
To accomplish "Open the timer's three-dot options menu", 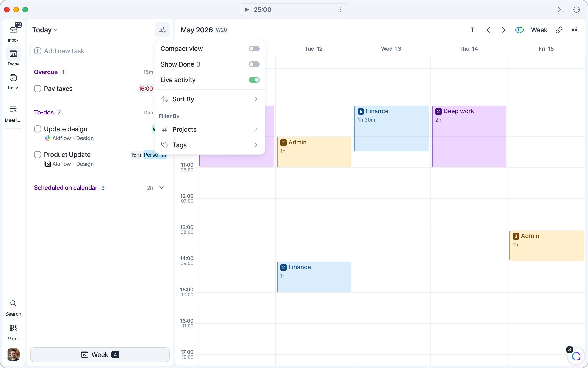I will (x=341, y=9).
